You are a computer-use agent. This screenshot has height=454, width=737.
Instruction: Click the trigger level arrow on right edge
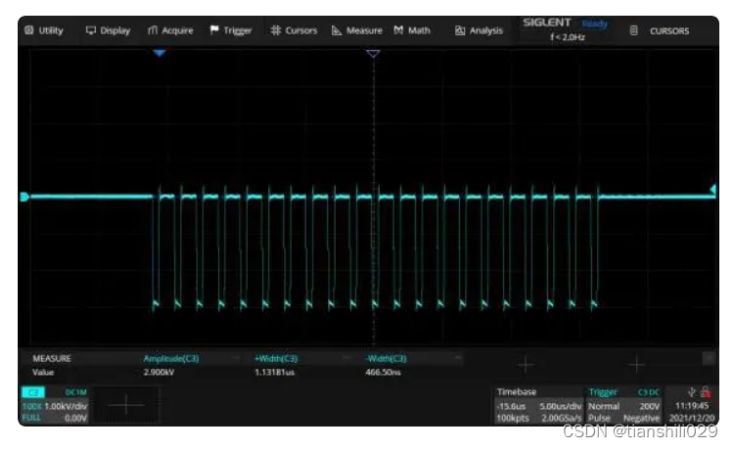coord(713,189)
